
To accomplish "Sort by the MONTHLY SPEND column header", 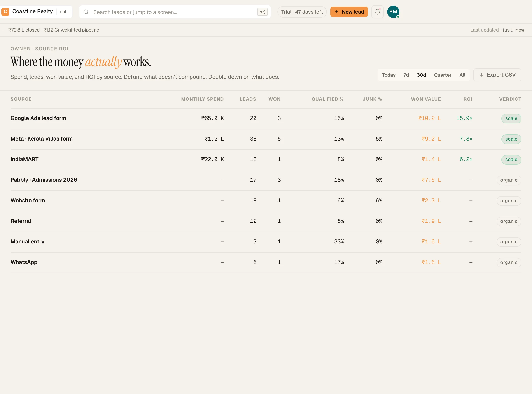I will coord(202,99).
